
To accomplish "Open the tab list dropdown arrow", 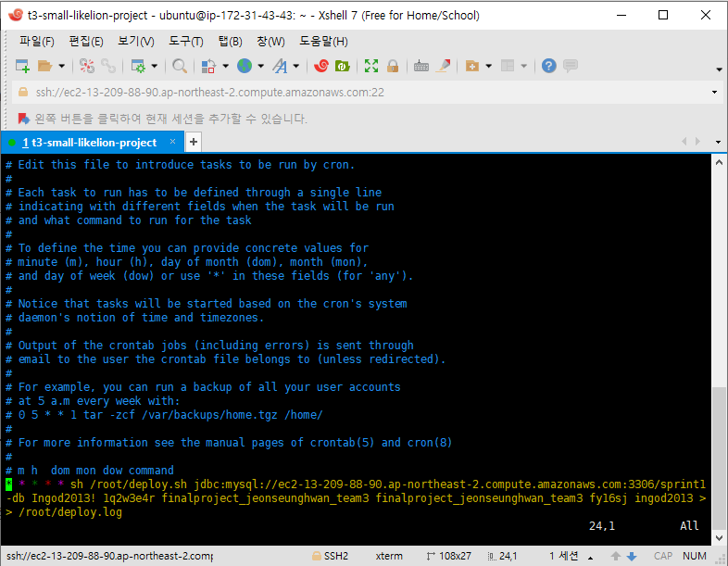I will [718, 142].
